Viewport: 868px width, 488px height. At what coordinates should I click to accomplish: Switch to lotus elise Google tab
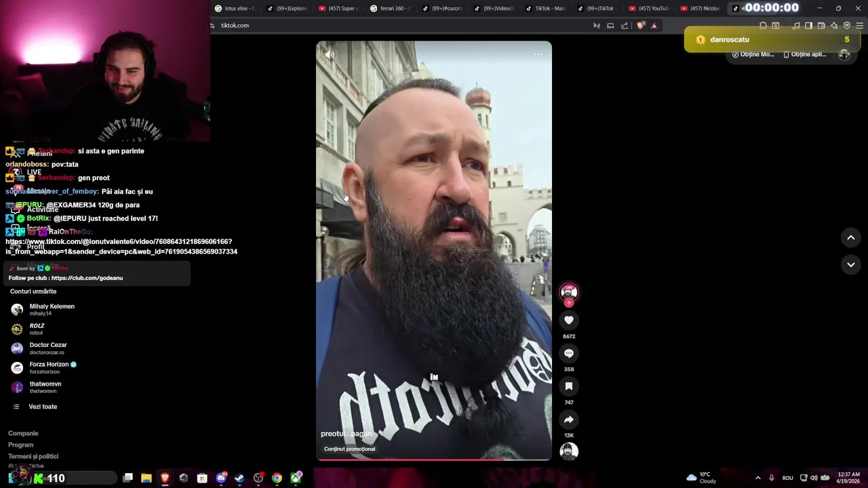click(x=235, y=8)
